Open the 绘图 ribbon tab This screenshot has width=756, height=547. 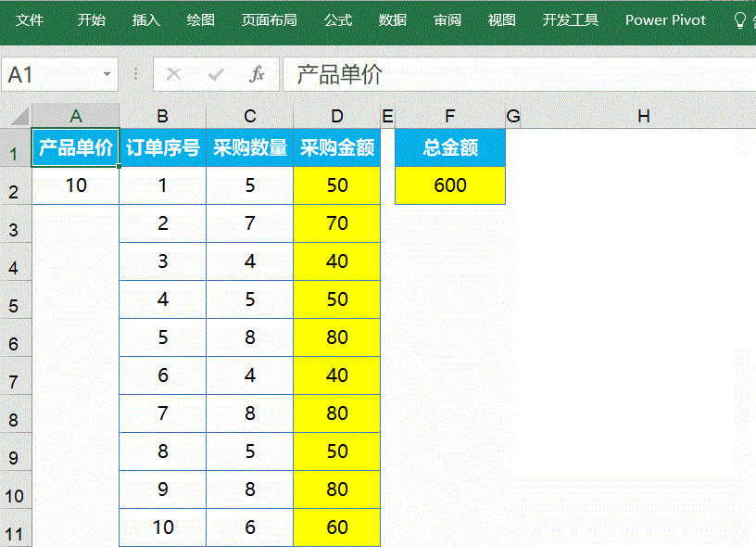click(200, 19)
